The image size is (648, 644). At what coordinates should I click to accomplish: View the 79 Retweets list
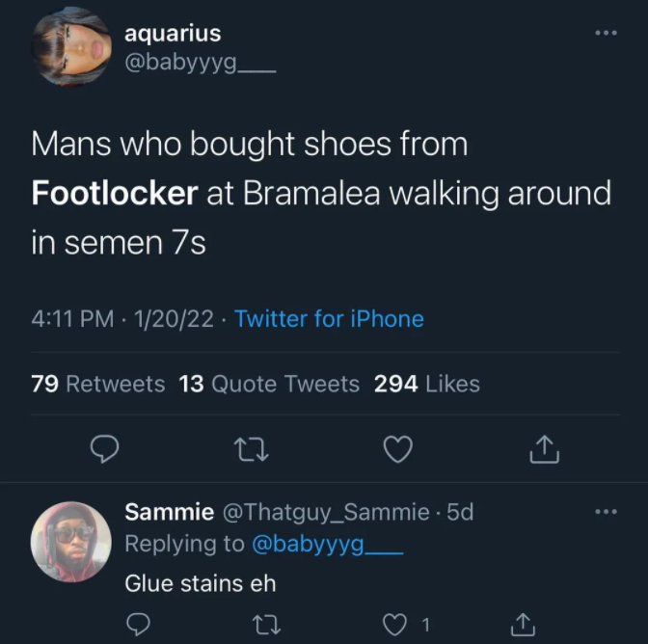(x=98, y=384)
